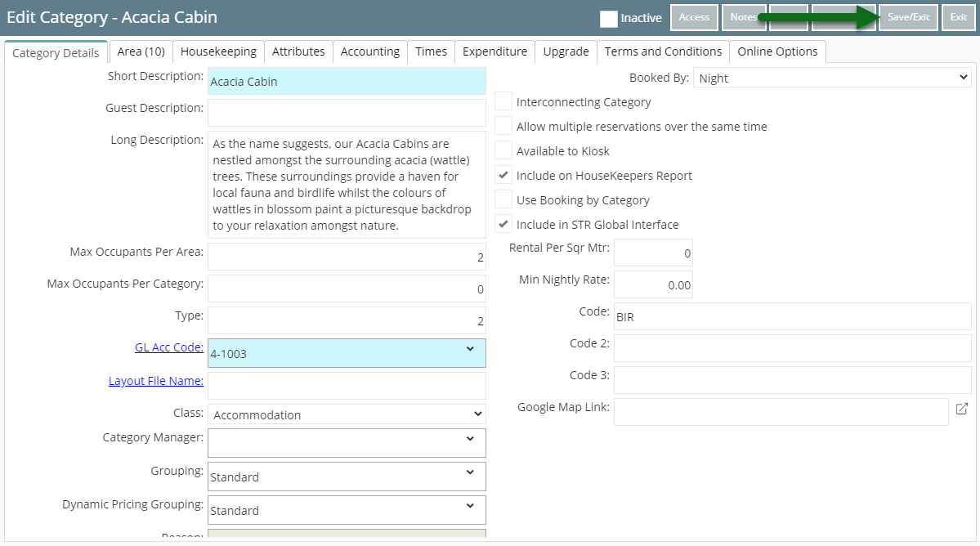Click the Short Description field
980x546 pixels.
point(347,81)
